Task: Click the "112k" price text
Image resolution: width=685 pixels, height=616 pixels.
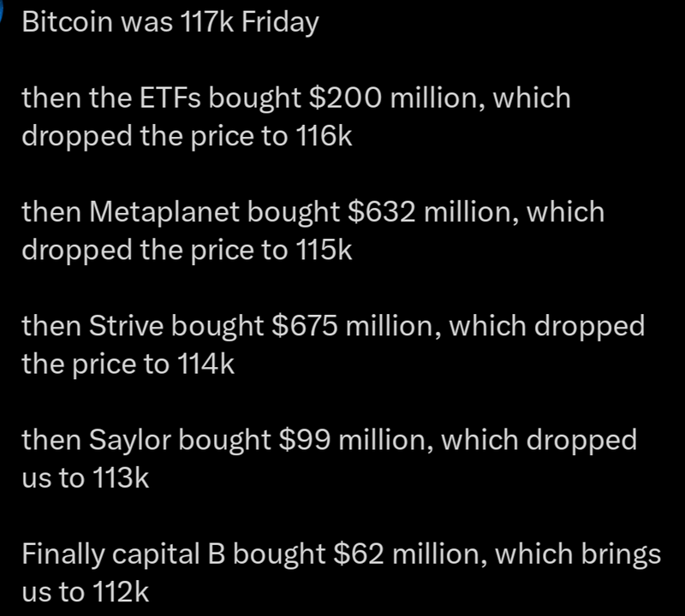Action: [121, 592]
